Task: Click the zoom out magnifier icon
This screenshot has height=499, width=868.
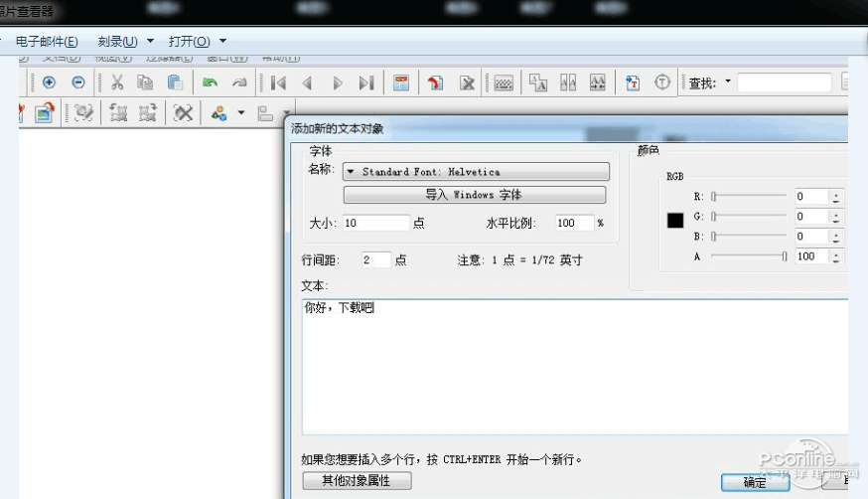Action: (x=78, y=83)
